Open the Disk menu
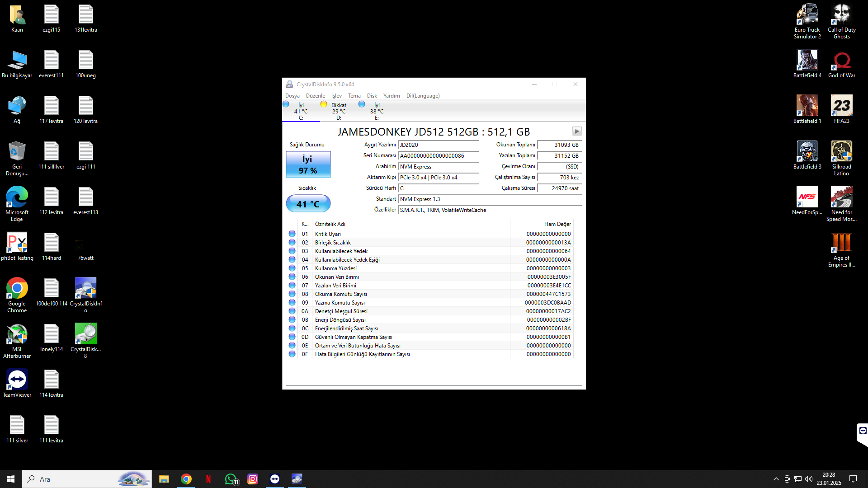Image resolution: width=868 pixels, height=488 pixels. pos(372,96)
